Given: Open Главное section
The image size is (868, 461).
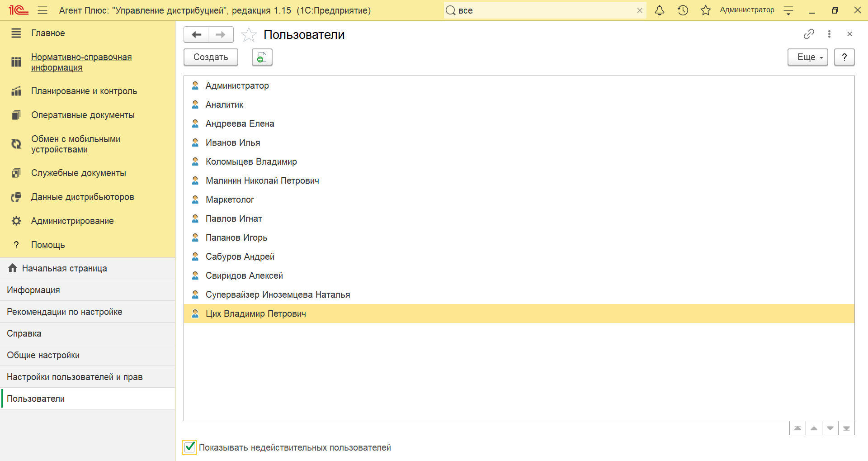Looking at the screenshot, I should (x=48, y=33).
